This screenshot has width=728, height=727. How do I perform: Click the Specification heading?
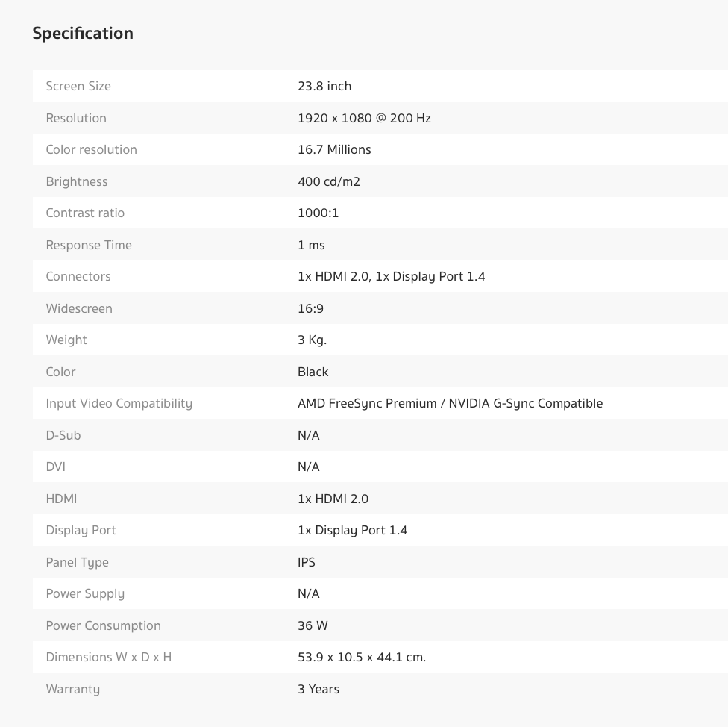click(x=83, y=33)
